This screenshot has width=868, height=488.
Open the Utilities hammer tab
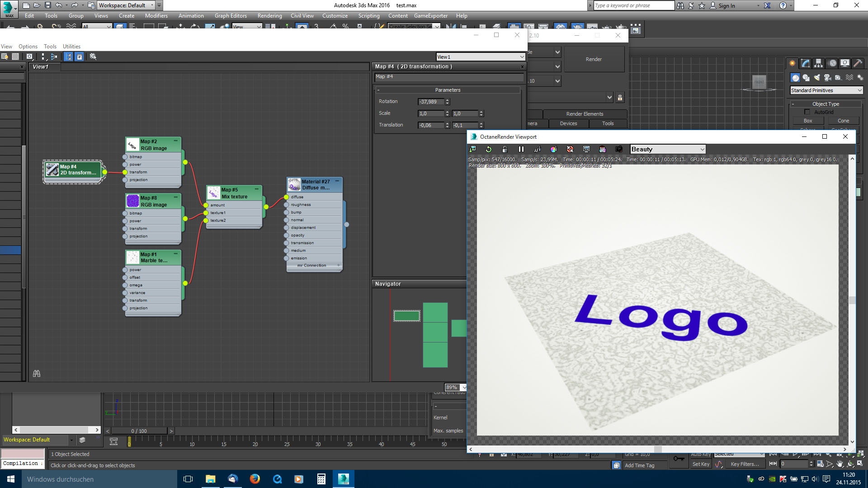[x=858, y=63]
